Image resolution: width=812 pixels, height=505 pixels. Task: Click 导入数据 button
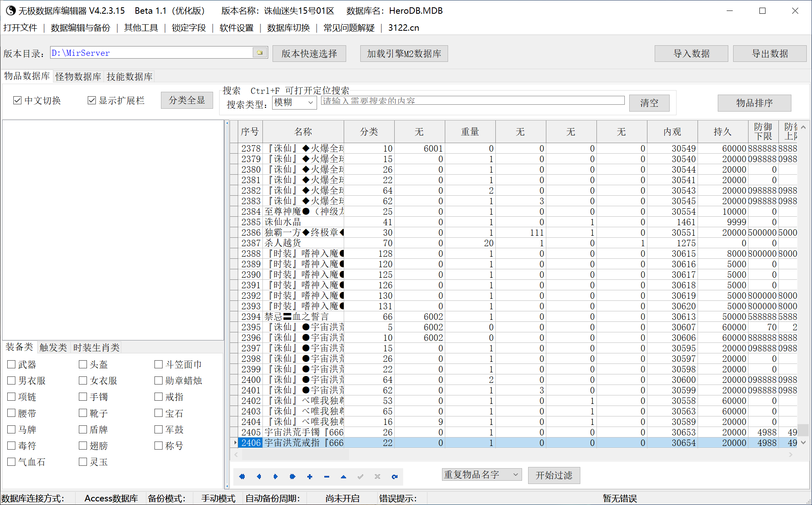(x=691, y=53)
